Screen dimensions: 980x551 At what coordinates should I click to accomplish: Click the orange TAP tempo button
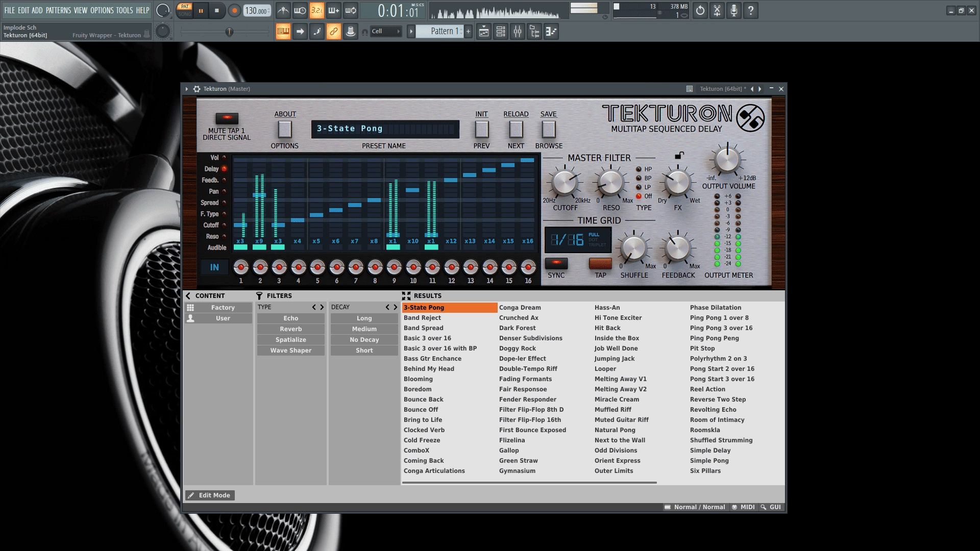click(600, 263)
